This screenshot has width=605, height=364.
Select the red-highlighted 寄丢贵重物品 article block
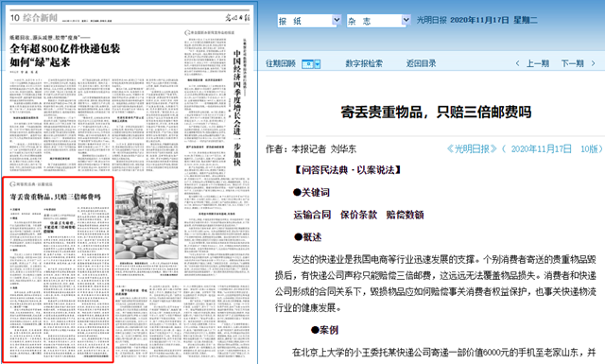click(58, 269)
